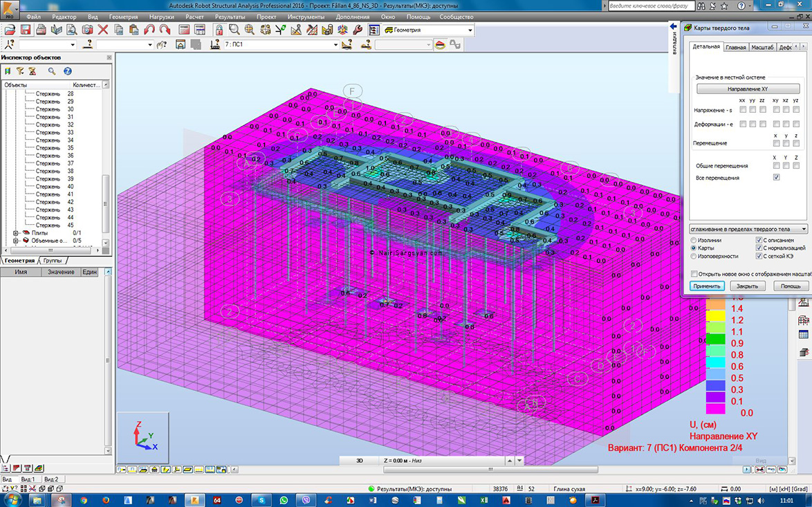Click the Zoom all crosshair magnifier icon

[x=250, y=30]
